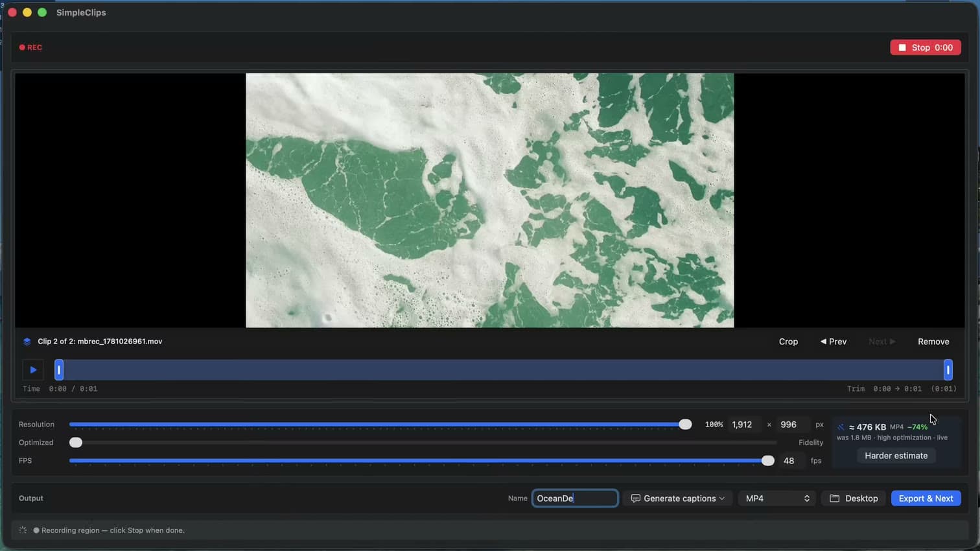This screenshot has width=980, height=551.
Task: Click the Optimized–Fidelity slider knob
Action: [76, 443]
